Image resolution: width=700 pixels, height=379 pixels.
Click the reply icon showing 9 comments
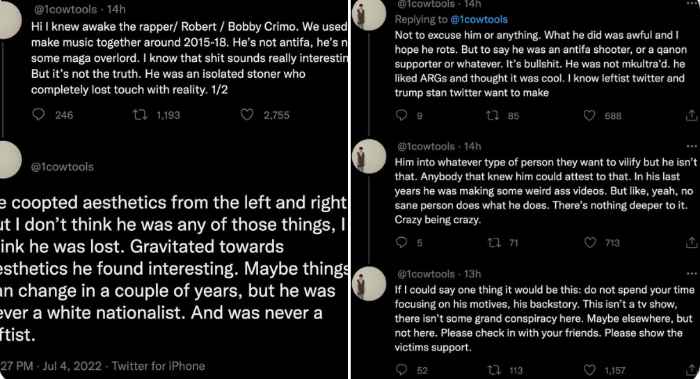pyautogui.click(x=401, y=115)
